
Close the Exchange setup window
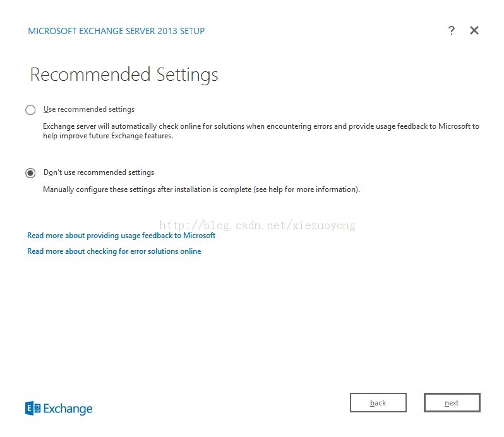[474, 30]
